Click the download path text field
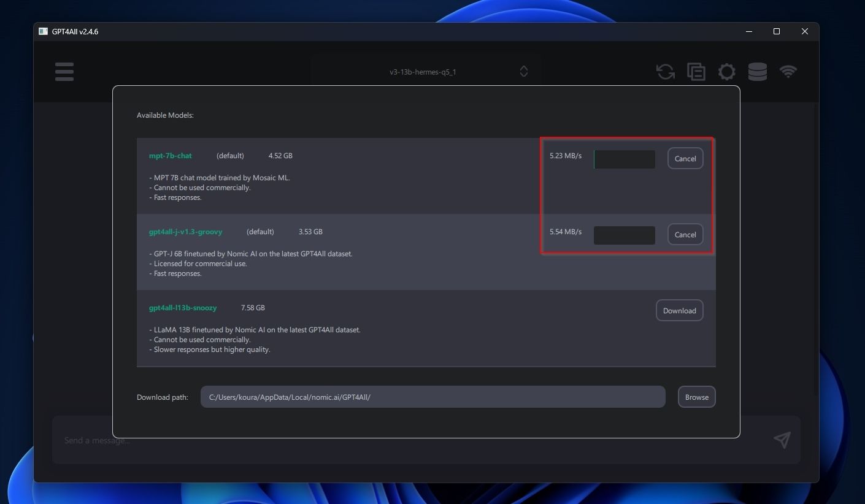865x504 pixels. 433,397
